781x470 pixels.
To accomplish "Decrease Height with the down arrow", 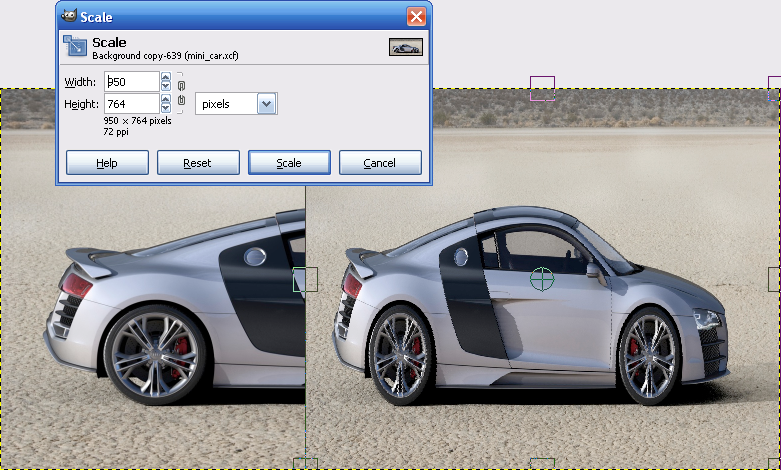I will tap(166, 108).
